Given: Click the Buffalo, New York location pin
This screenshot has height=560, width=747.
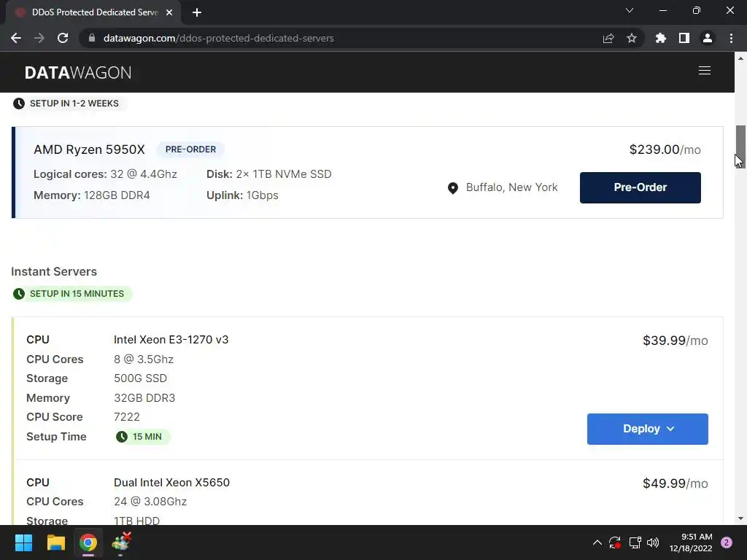Looking at the screenshot, I should 453,188.
